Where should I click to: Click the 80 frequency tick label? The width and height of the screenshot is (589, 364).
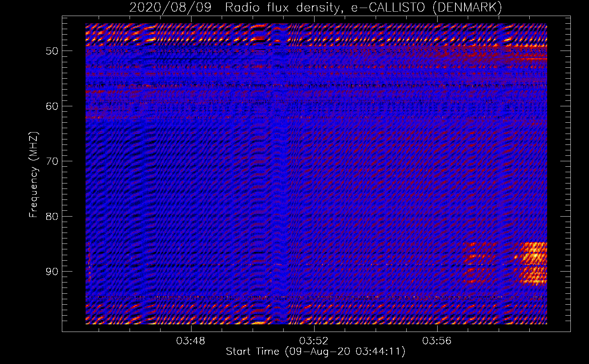52,217
